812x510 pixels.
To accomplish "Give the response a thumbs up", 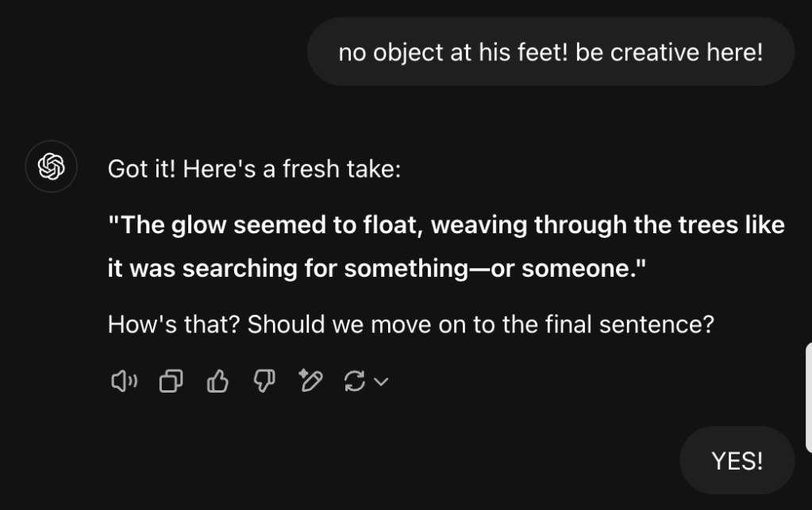I will coord(217,382).
